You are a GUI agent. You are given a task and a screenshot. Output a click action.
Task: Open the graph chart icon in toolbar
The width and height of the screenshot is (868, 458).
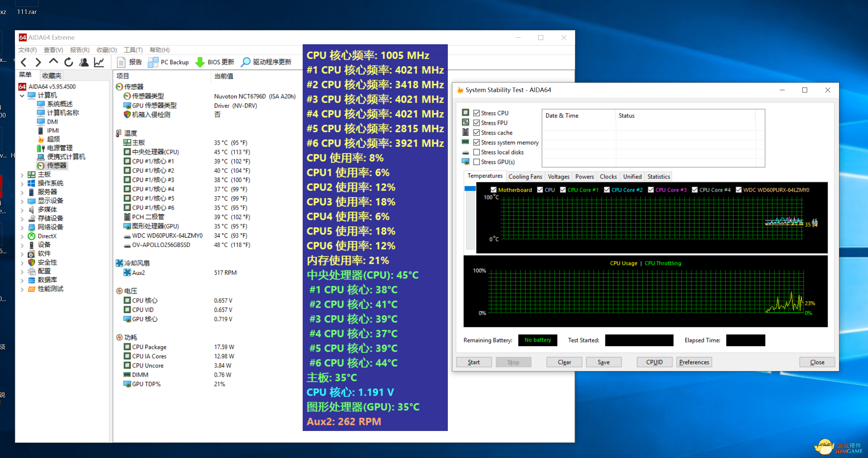(99, 62)
